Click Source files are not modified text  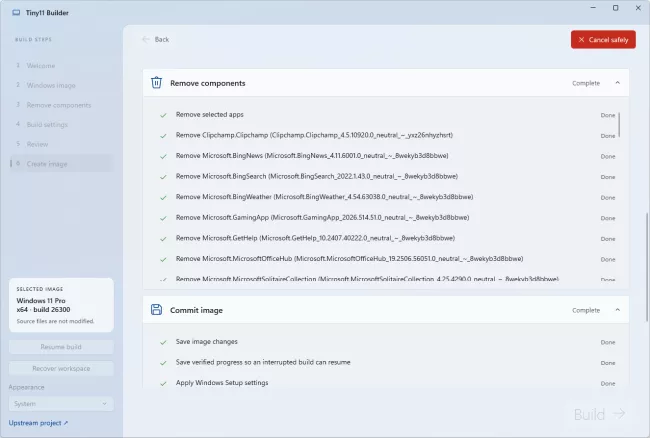coord(56,321)
